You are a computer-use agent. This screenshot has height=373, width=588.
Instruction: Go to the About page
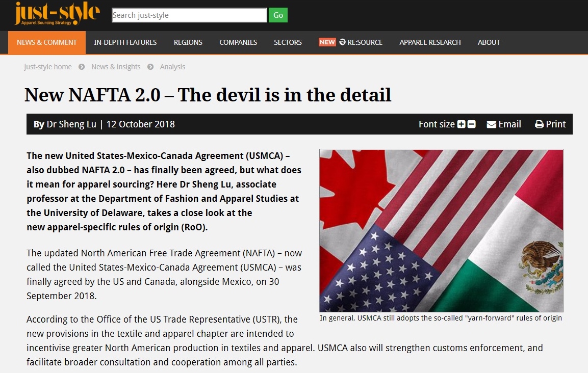[489, 42]
